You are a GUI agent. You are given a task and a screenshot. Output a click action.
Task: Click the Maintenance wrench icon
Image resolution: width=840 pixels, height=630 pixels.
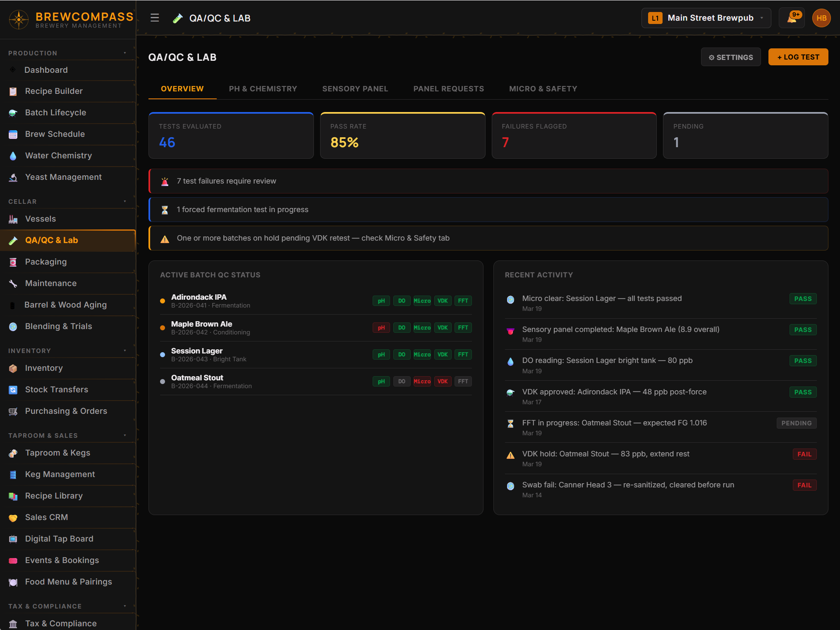tap(13, 284)
